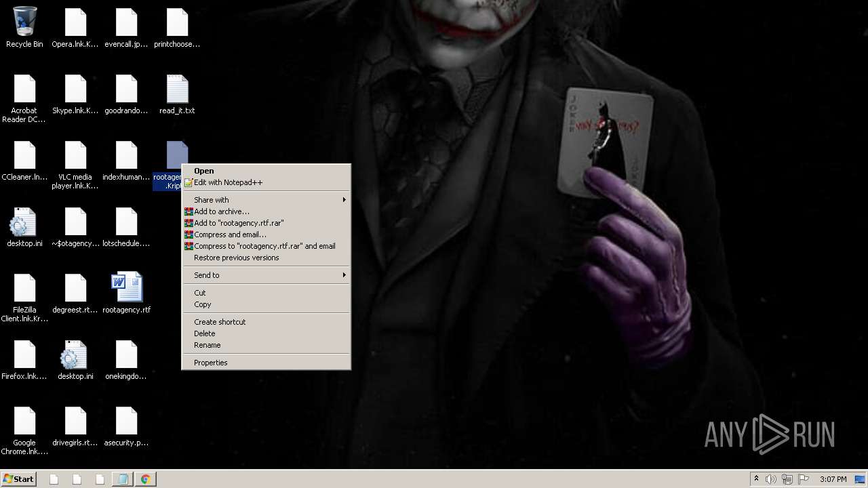This screenshot has width=868, height=488.
Task: Open the Action Center flag icon
Action: [x=804, y=479]
